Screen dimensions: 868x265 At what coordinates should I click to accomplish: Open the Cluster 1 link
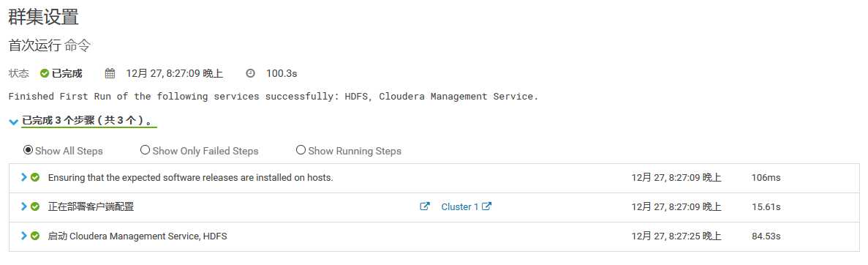point(459,206)
